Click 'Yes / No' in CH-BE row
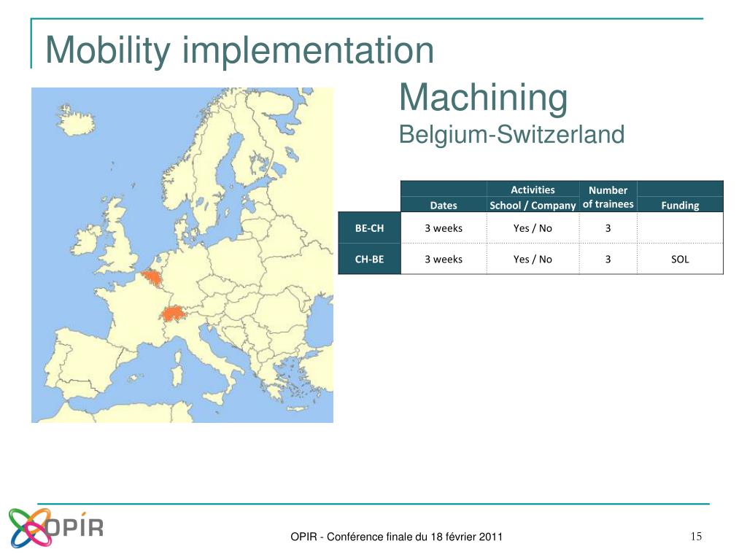 pyautogui.click(x=533, y=259)
